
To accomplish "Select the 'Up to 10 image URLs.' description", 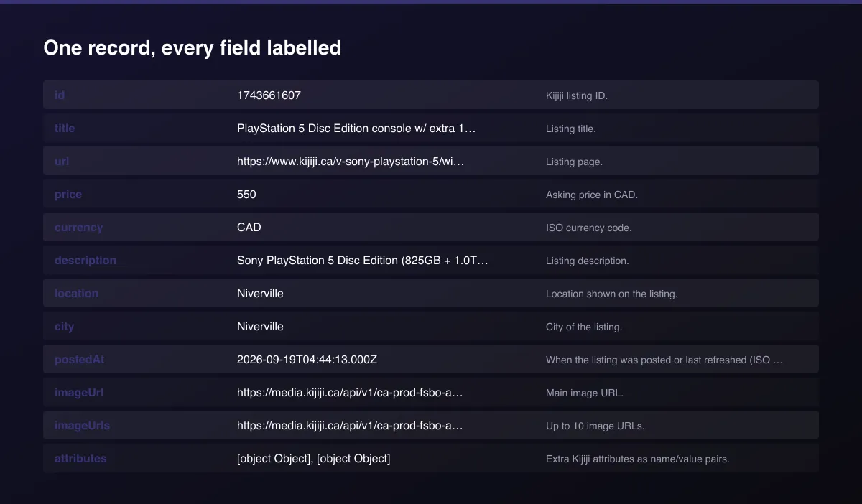I will (595, 426).
